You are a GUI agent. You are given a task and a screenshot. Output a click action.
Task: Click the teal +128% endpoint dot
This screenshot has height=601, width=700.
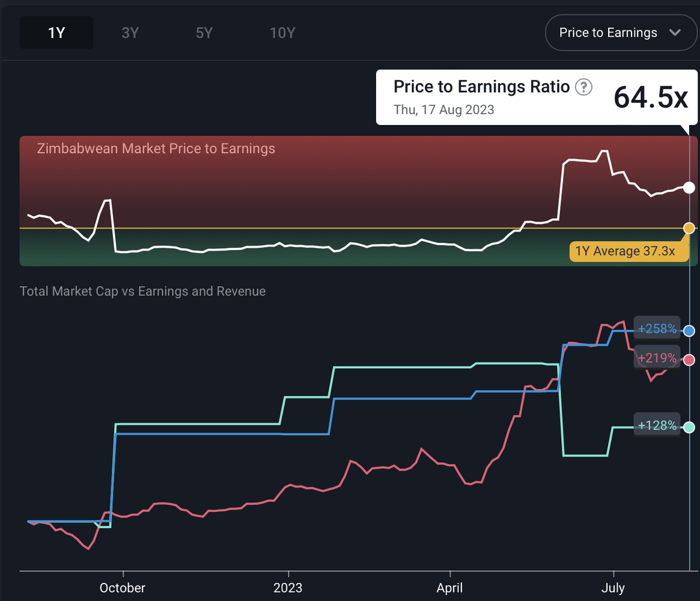coord(689,427)
